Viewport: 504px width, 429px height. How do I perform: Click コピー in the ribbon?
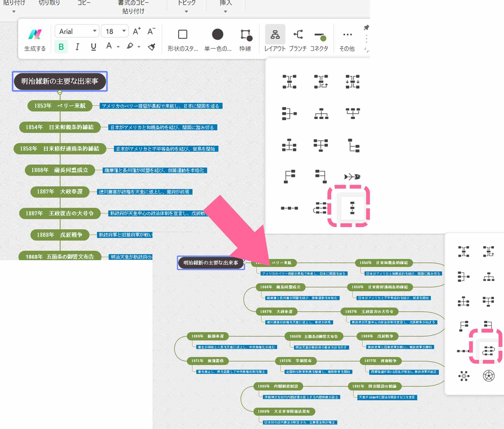click(84, 3)
